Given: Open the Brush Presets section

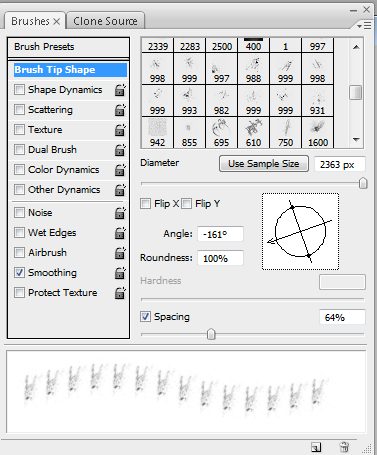Looking at the screenshot, I should pyautogui.click(x=68, y=47).
